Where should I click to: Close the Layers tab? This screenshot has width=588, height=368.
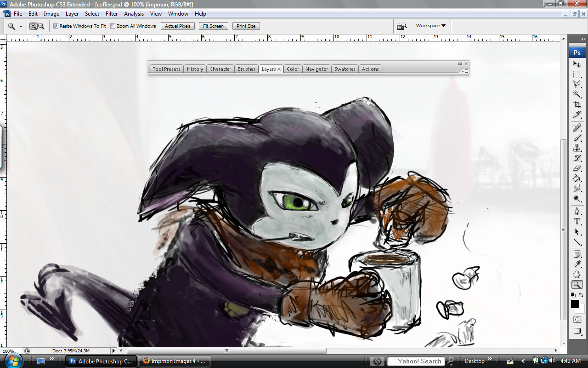pyautogui.click(x=279, y=69)
